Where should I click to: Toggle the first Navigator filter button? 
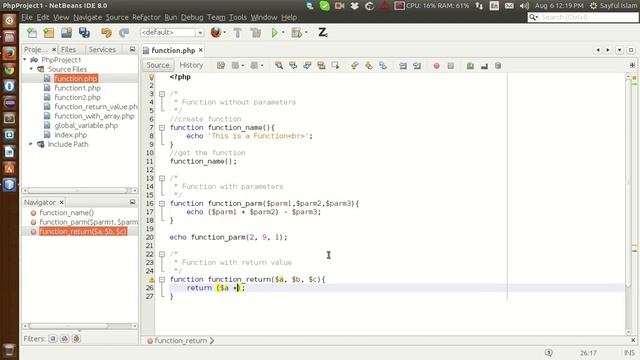tap(53, 338)
